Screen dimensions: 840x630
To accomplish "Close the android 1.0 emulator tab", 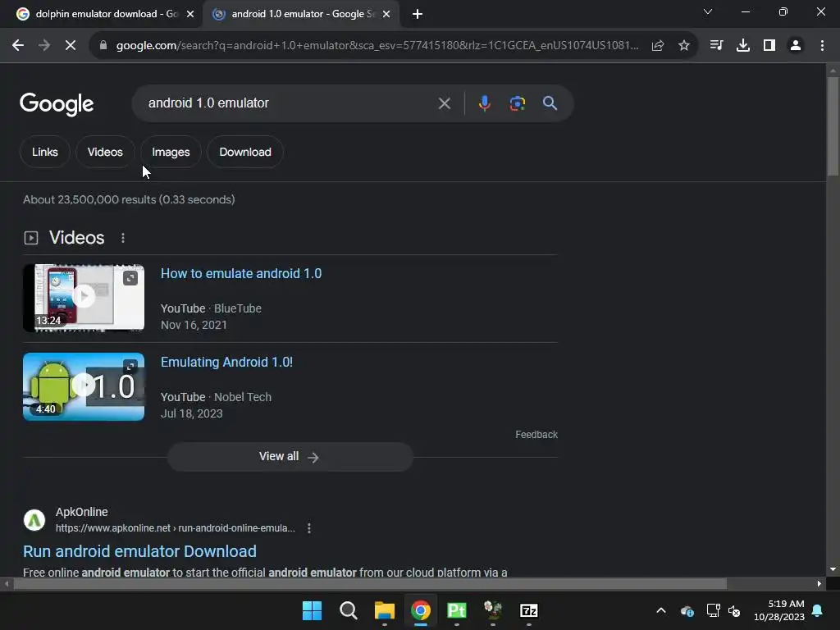I will 386,14.
